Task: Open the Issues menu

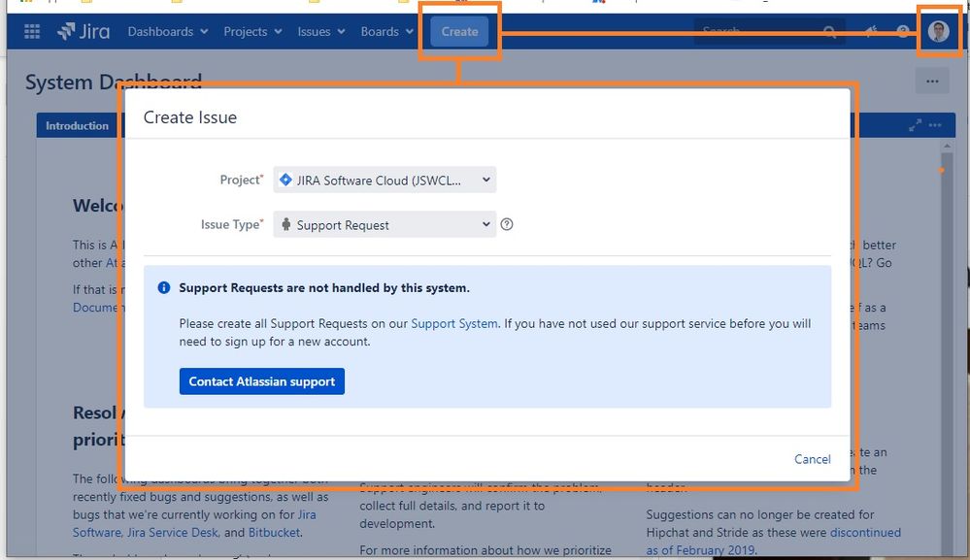Action: pyautogui.click(x=321, y=31)
